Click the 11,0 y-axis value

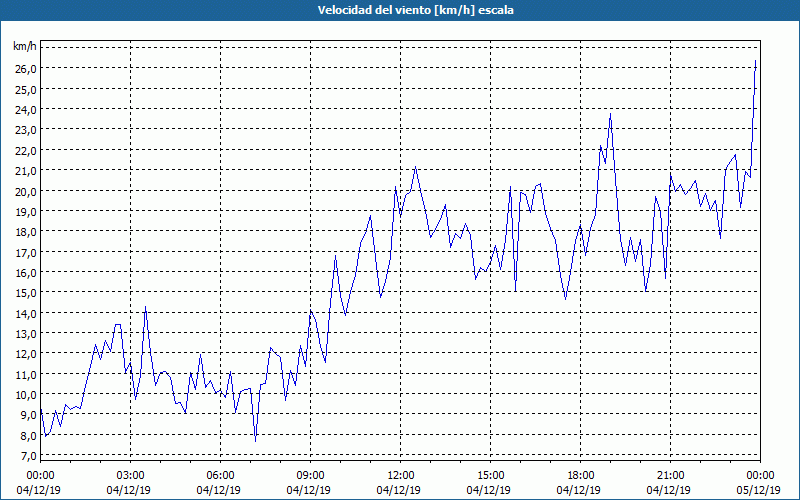[x=26, y=374]
